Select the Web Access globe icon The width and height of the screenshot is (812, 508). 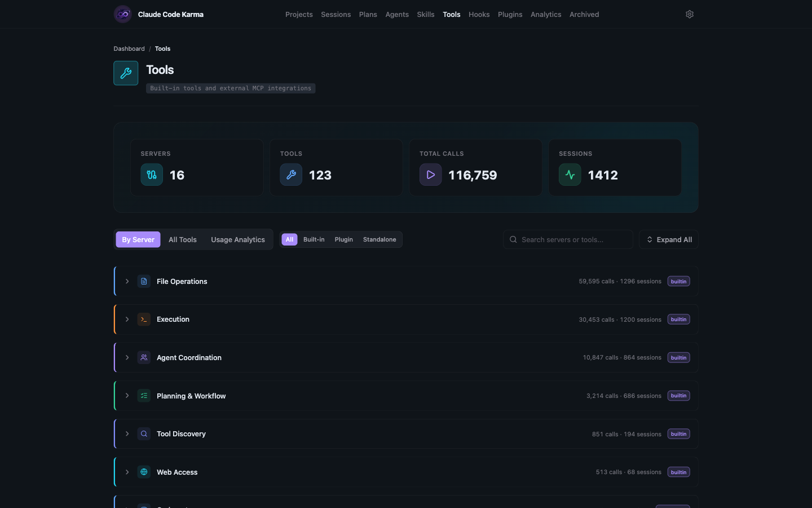(x=144, y=472)
